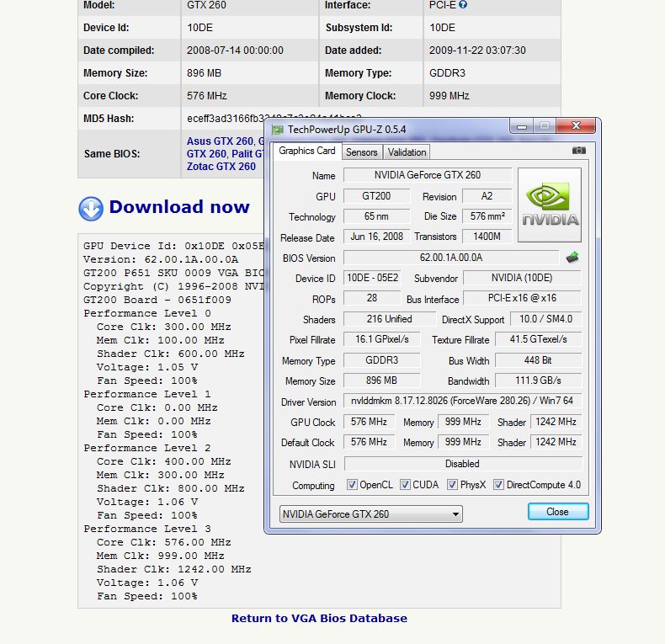The height and width of the screenshot is (644, 665).
Task: Click the GPU-Z title bar app icon
Action: (278, 129)
